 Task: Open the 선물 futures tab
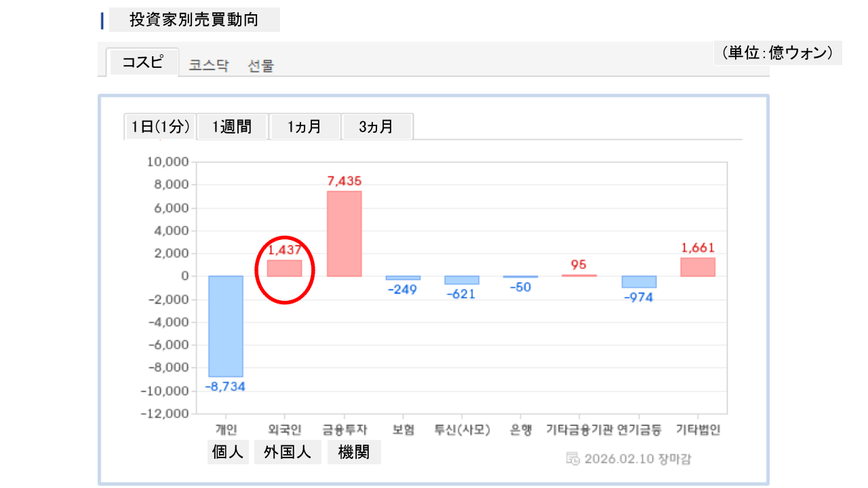point(261,66)
